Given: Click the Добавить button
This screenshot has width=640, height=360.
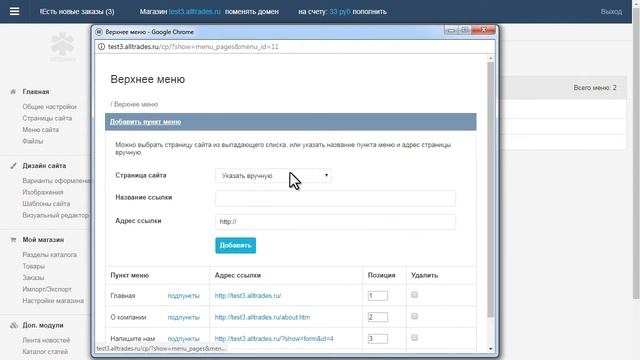Looking at the screenshot, I should pos(236,245).
